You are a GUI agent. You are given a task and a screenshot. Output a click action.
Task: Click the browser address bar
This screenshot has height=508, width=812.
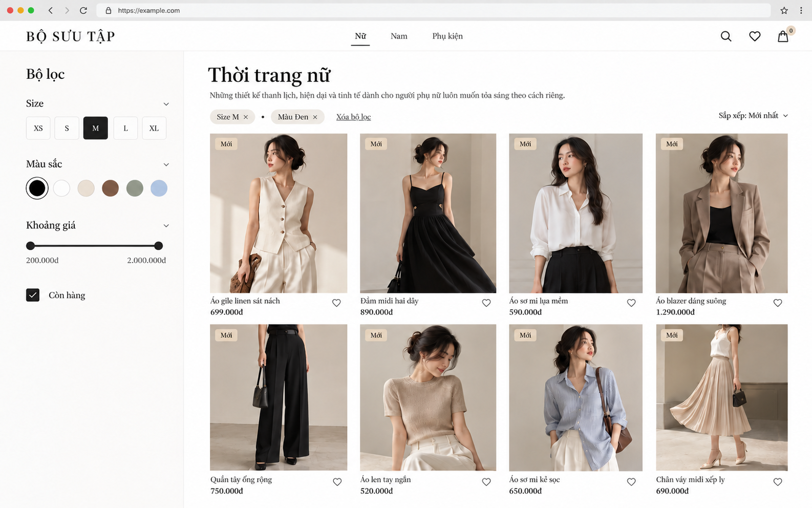coord(433,10)
